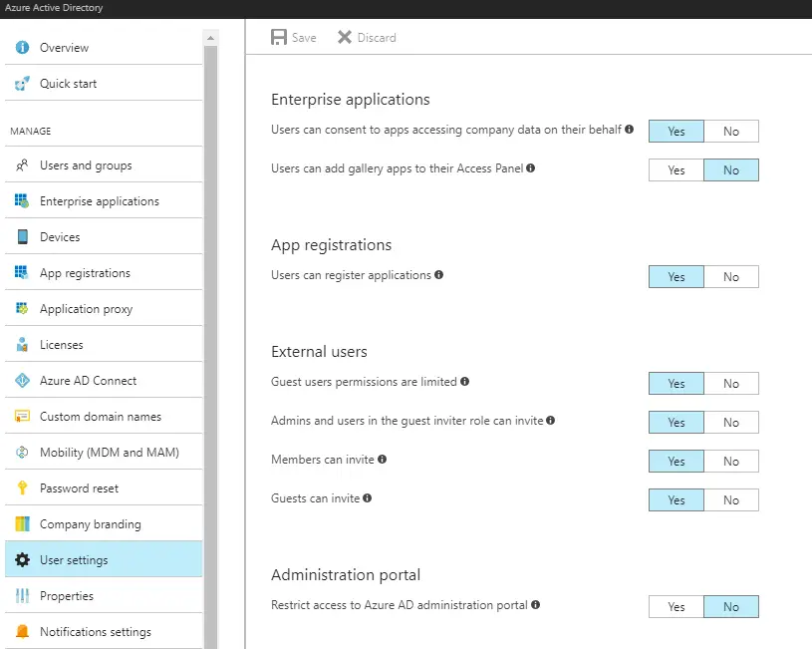The image size is (812, 649).
Task: Click the Quick start rocket icon
Action: [22, 84]
